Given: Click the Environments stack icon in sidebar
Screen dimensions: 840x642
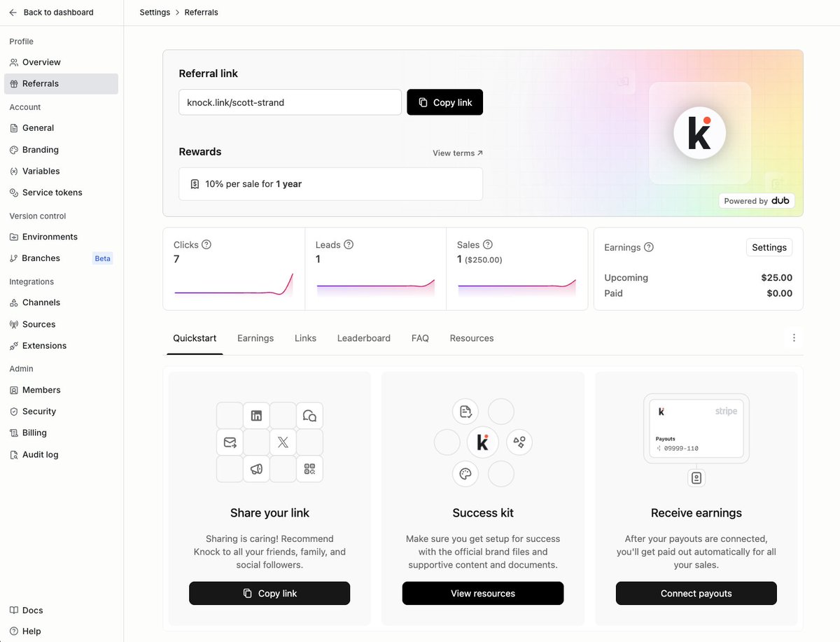Looking at the screenshot, I should [x=14, y=237].
